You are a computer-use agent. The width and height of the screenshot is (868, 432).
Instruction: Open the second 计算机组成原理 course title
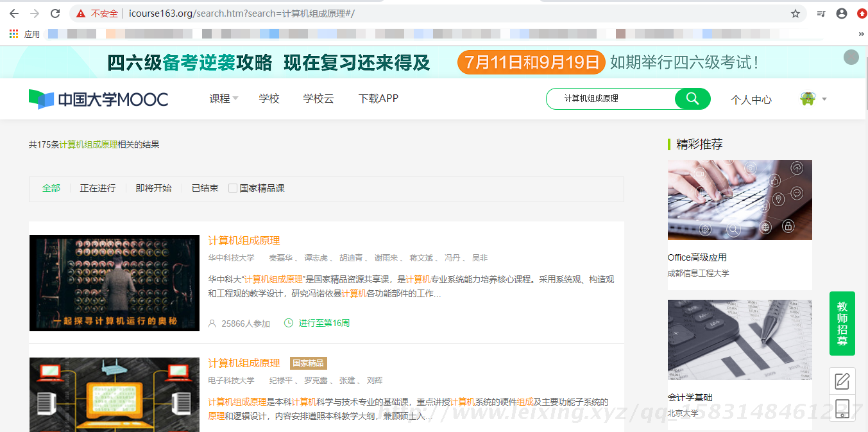pos(244,363)
